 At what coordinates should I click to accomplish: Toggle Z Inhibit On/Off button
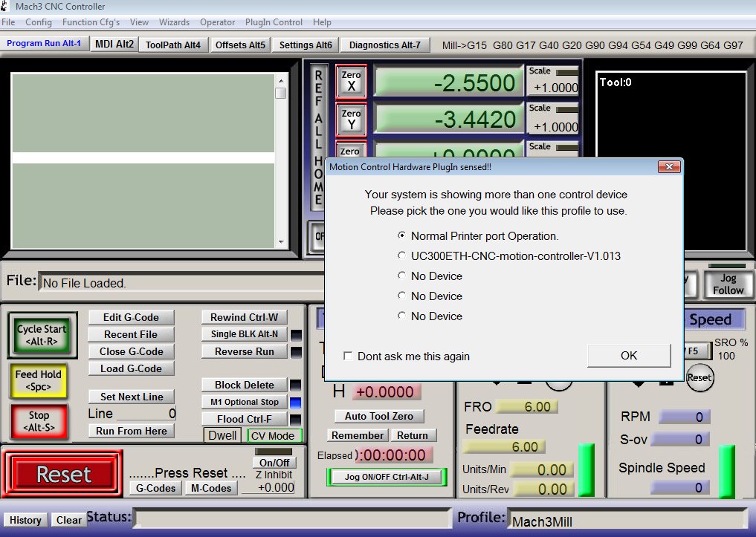pos(274,463)
